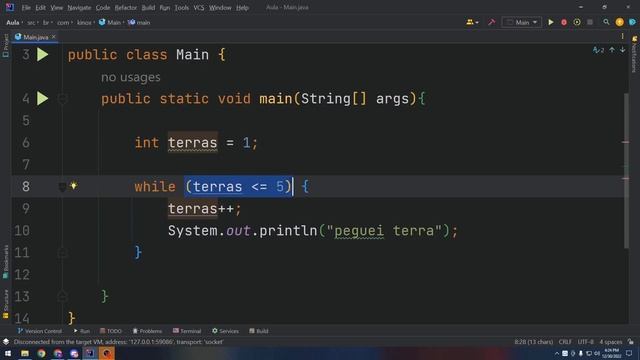Open the Notifications tool window
The height and width of the screenshot is (360, 640).
coord(634,55)
